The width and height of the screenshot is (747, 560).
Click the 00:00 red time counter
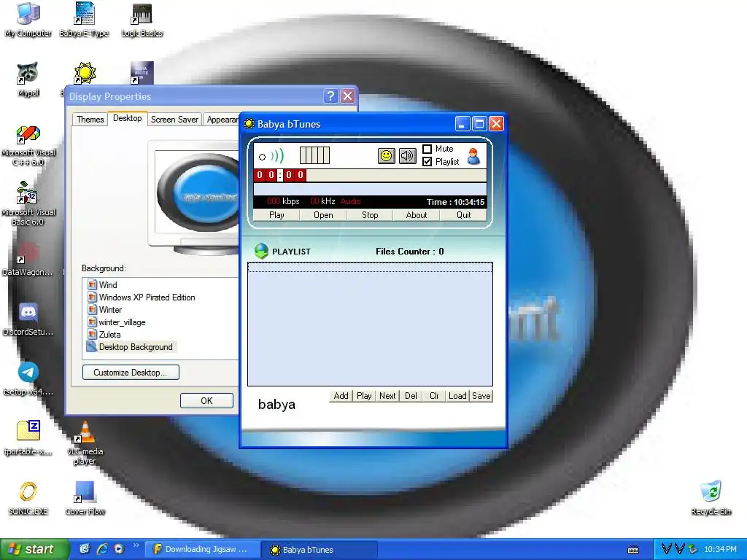pyautogui.click(x=279, y=175)
